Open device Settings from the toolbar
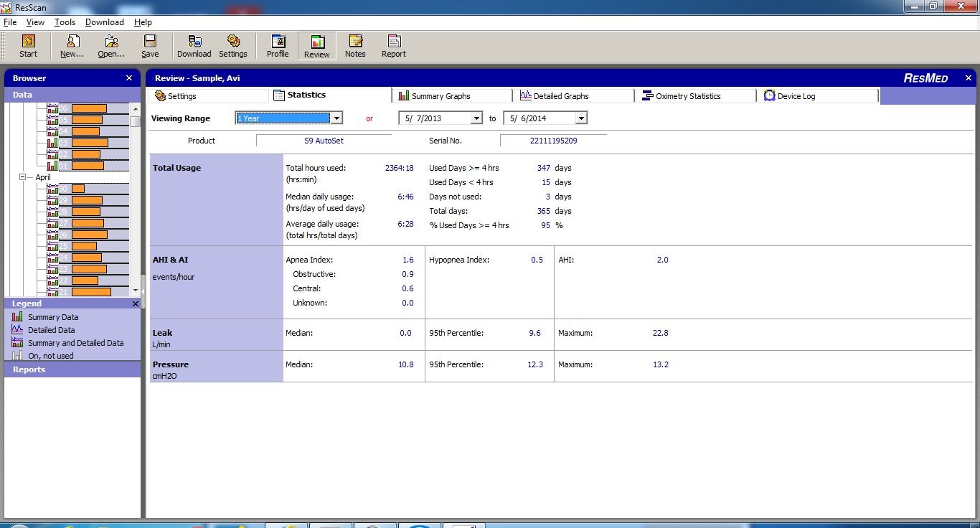 pyautogui.click(x=233, y=46)
